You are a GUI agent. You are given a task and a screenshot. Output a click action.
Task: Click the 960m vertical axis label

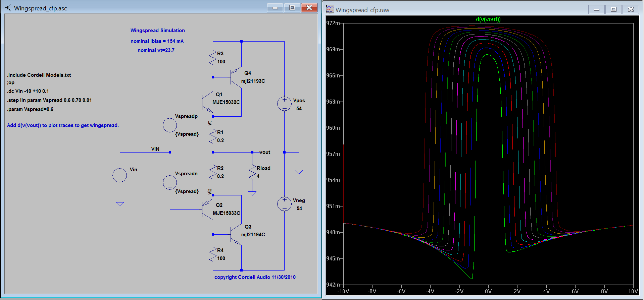tap(333, 128)
